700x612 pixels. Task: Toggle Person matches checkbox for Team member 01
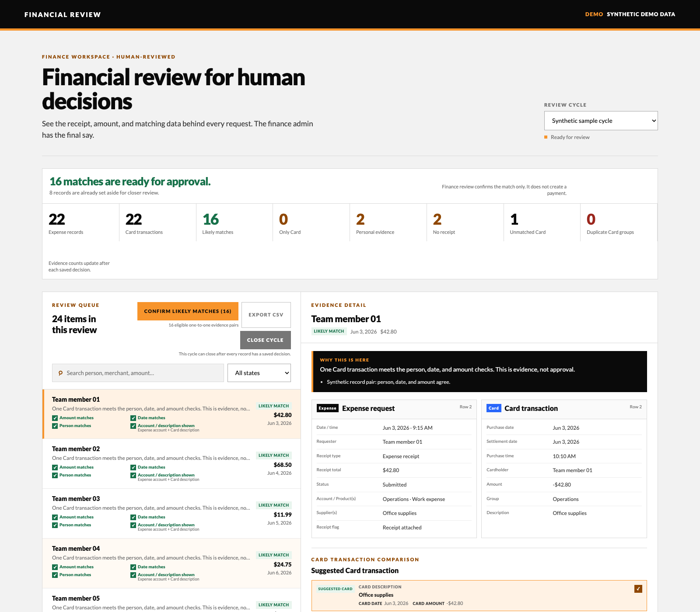[55, 426]
